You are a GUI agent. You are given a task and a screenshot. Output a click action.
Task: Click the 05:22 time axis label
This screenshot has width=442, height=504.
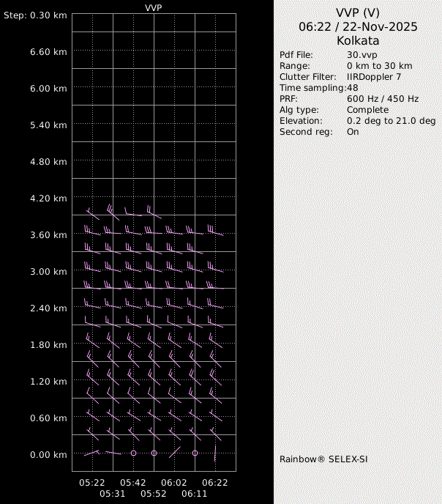[92, 483]
